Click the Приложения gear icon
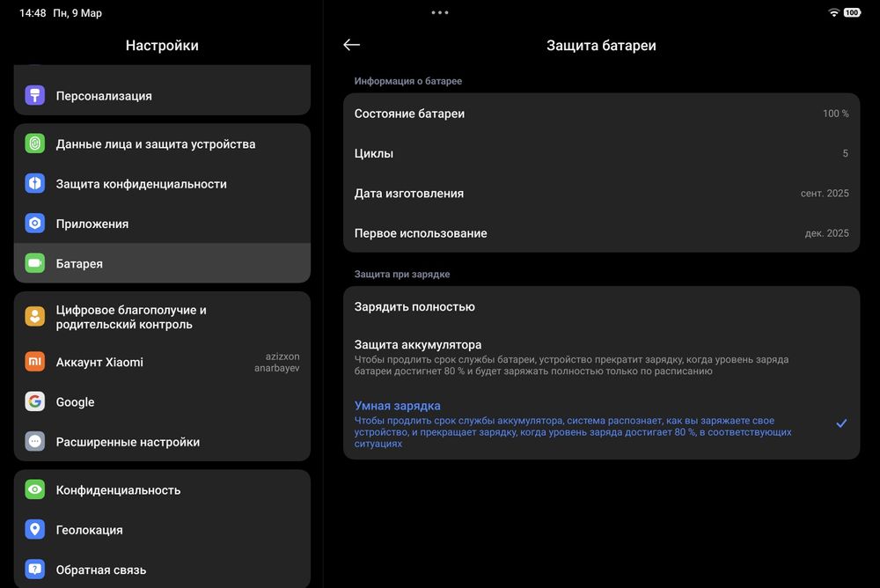Viewport: 880px width, 588px height. click(35, 224)
